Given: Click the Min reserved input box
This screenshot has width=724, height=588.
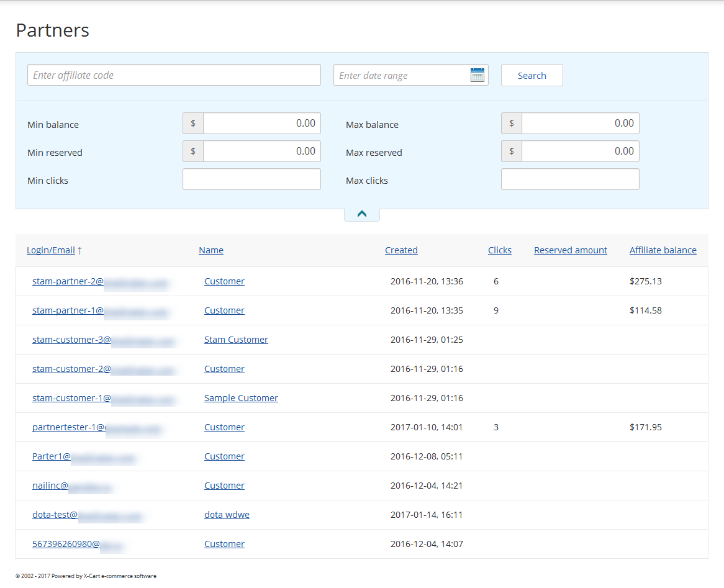Looking at the screenshot, I should point(261,152).
